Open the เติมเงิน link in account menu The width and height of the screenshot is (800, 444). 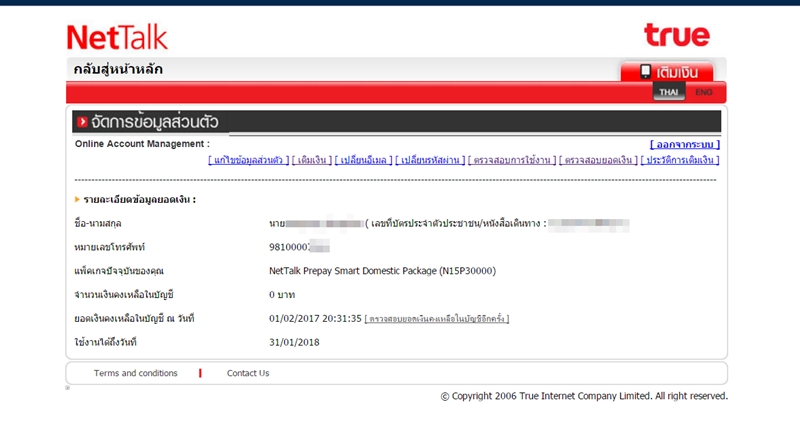click(312, 160)
